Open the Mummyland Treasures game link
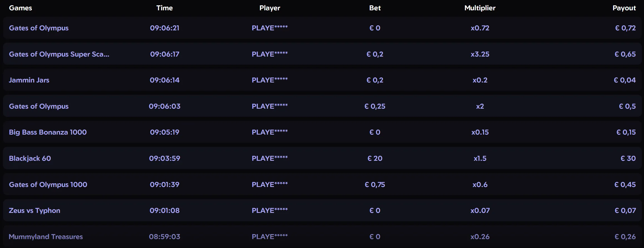The height and width of the screenshot is (248, 644). 46,236
